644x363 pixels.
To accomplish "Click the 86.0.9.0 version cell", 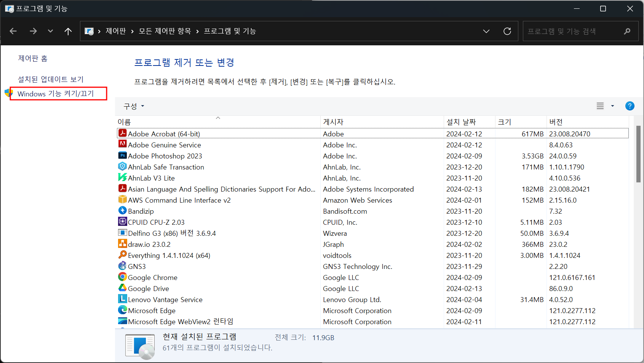I will [x=561, y=289].
